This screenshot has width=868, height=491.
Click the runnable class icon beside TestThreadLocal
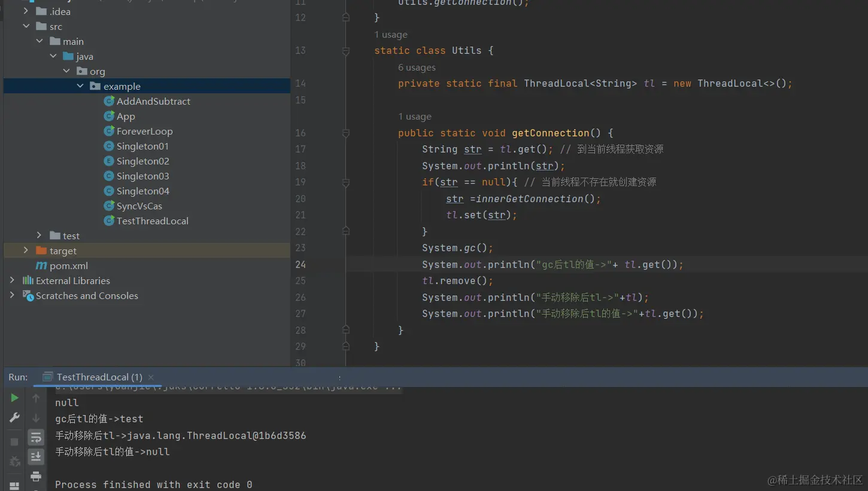click(x=109, y=221)
